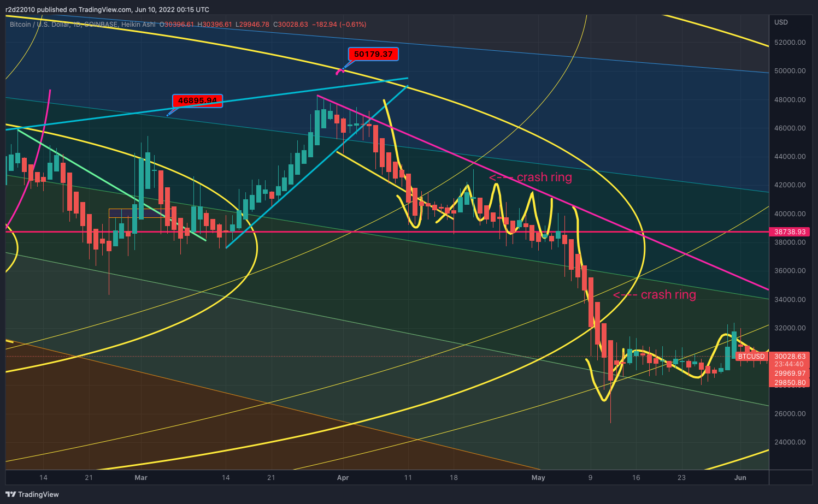
Task: Click the 44000.00 price scale label
Action: 790,157
